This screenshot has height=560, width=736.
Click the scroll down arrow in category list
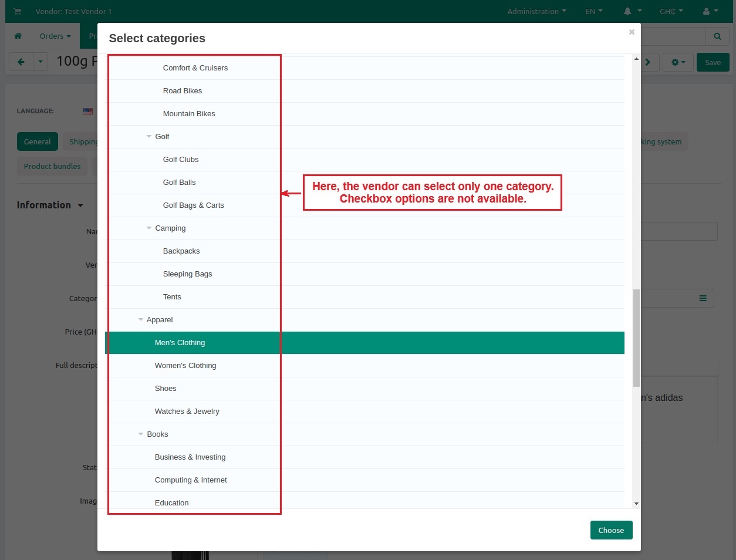(x=636, y=504)
